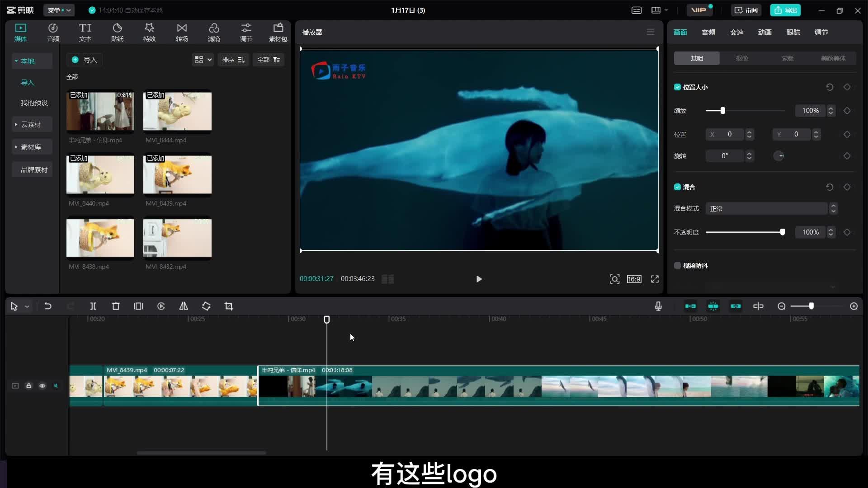Lock the video track
Viewport: 868px width, 488px height.
pyautogui.click(x=29, y=386)
